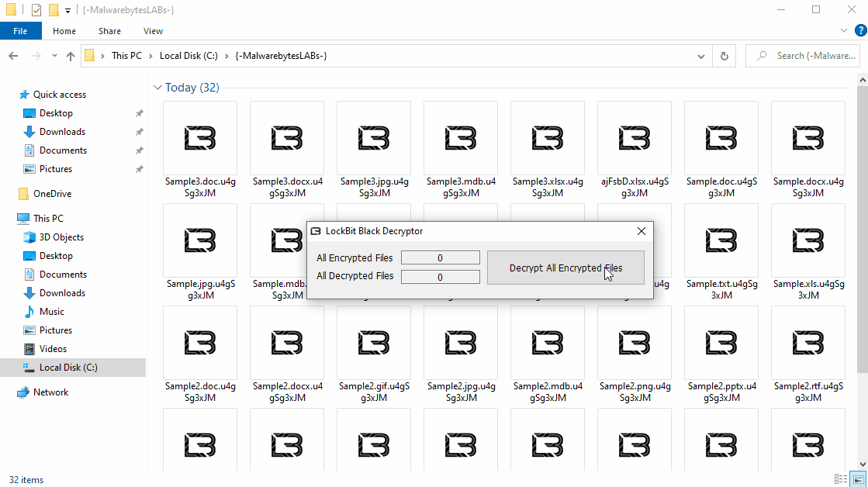
Task: Collapse the Today (32) group
Action: (157, 88)
